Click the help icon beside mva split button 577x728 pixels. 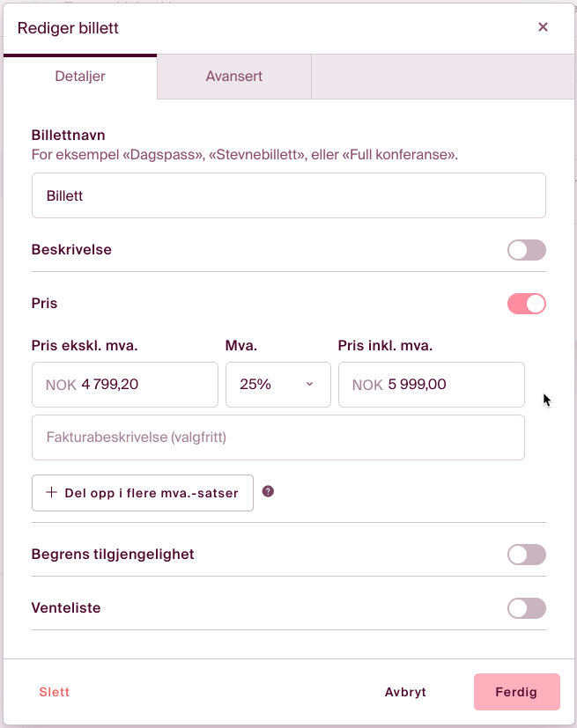268,493
